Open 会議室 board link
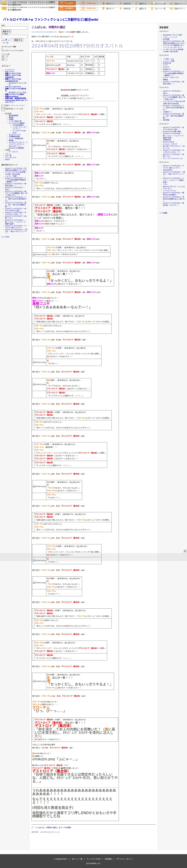The image size is (187, 868). click(x=11, y=119)
